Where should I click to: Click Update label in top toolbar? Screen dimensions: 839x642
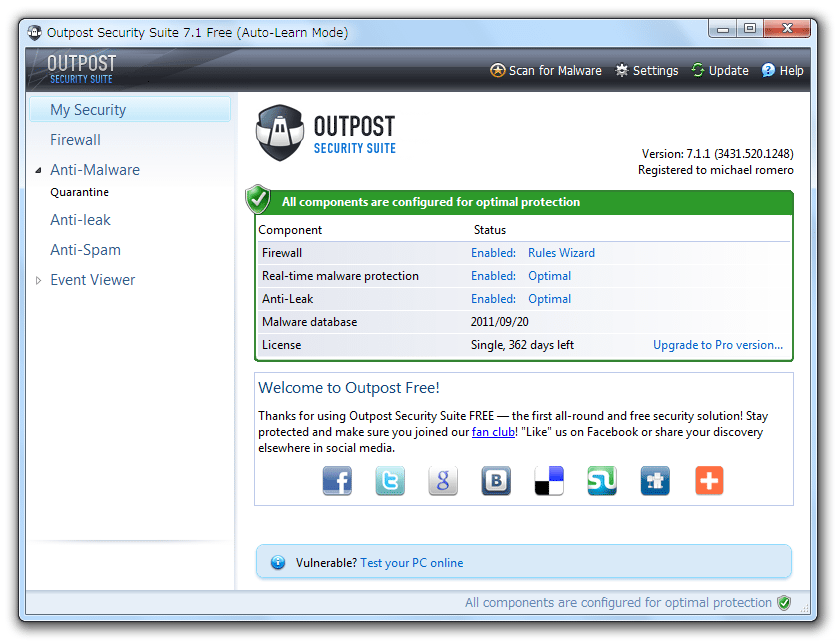pos(728,71)
